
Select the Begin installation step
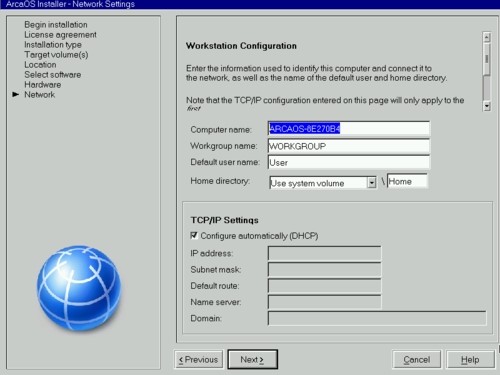coord(56,25)
